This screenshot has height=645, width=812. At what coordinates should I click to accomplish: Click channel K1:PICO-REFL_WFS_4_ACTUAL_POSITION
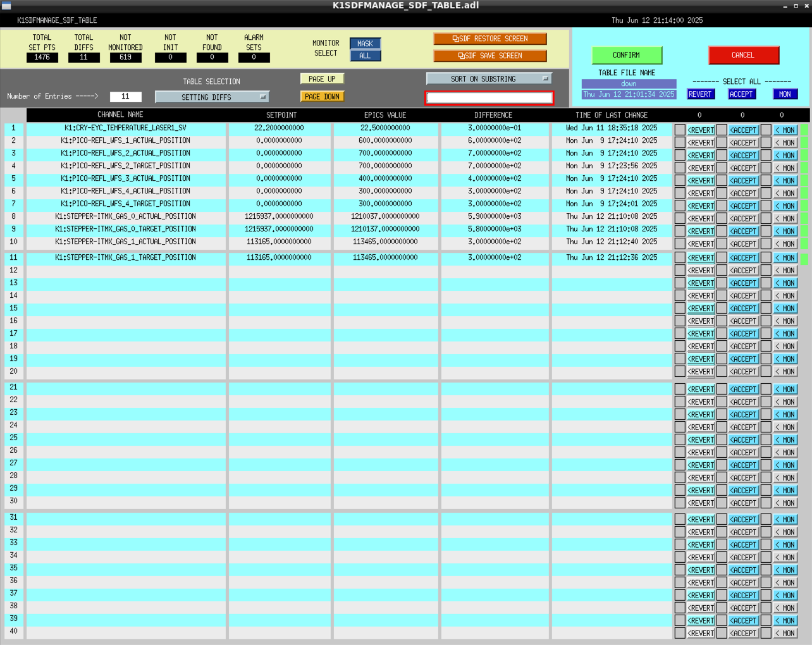[x=125, y=191]
